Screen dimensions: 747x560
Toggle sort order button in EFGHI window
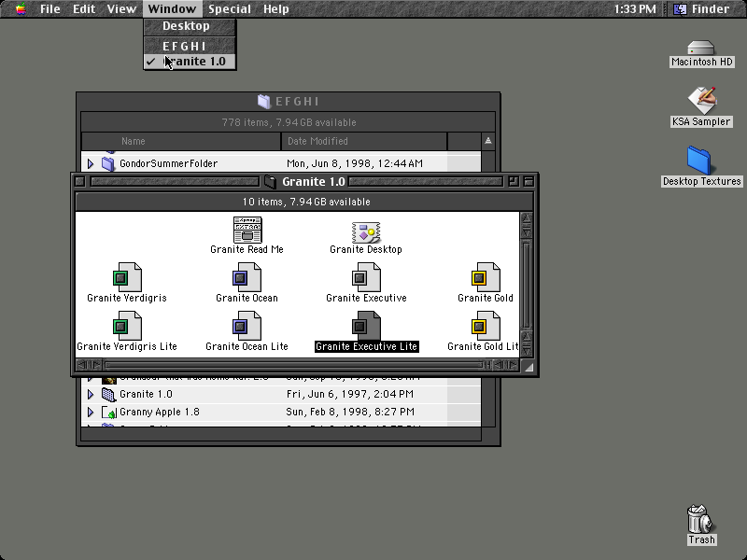tap(487, 141)
